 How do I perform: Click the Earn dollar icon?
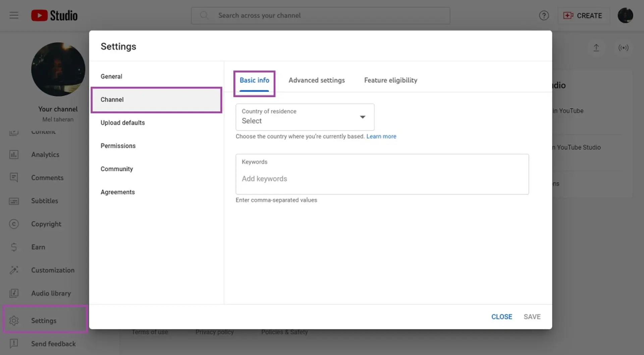14,247
